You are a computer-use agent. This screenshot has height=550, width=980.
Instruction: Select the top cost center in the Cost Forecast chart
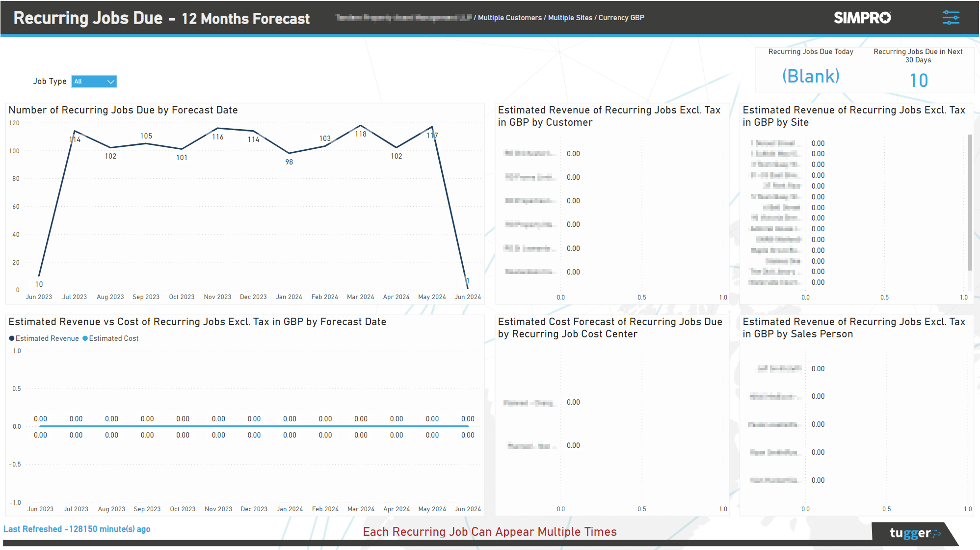[x=529, y=402]
